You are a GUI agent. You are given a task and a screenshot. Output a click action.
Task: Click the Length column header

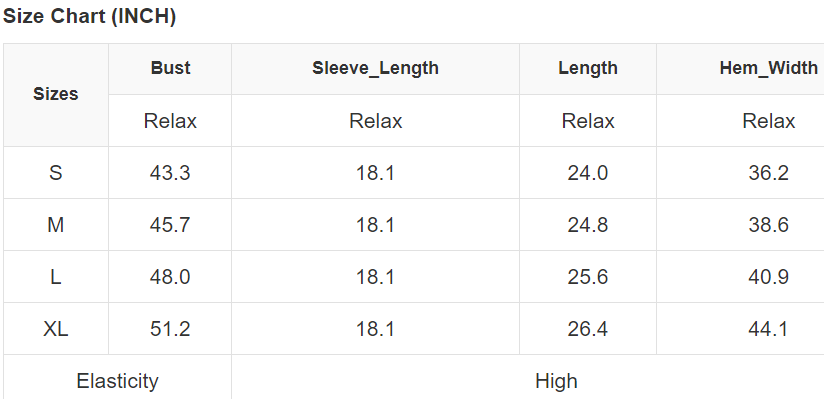(588, 68)
